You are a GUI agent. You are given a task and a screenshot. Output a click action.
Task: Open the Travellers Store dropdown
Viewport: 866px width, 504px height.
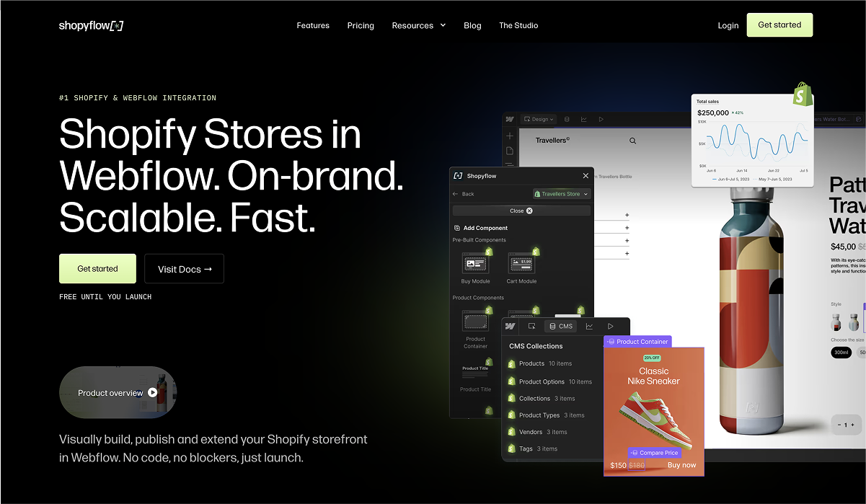click(561, 193)
